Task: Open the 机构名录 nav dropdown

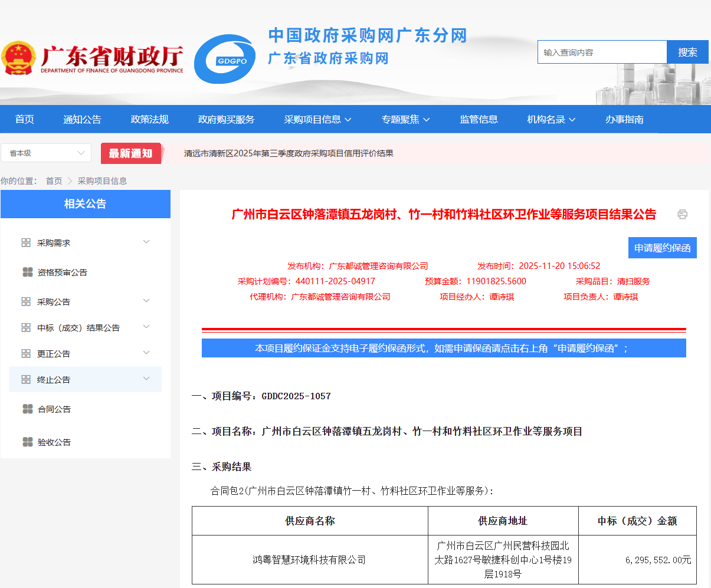Action: pos(551,119)
